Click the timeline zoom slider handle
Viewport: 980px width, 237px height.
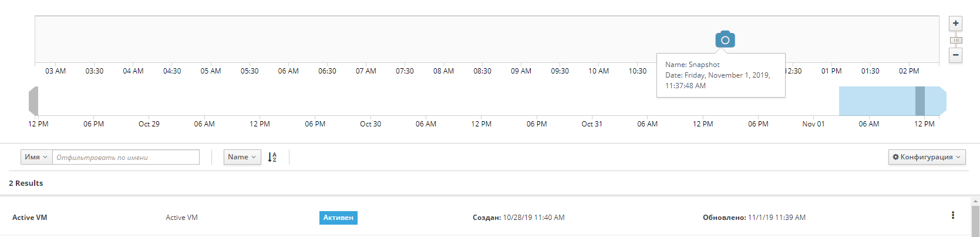tap(956, 40)
